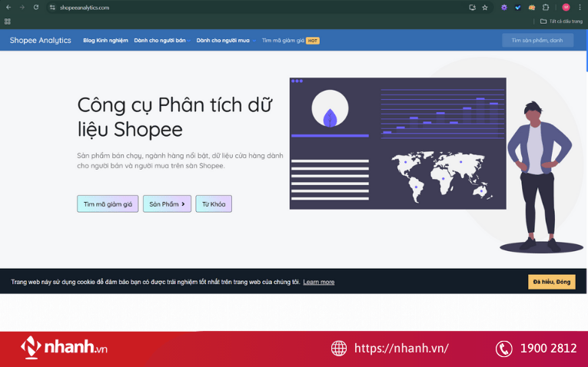Screen dimensions: 588x367
Task: Click the browser forward arrow
Action: click(22, 7)
